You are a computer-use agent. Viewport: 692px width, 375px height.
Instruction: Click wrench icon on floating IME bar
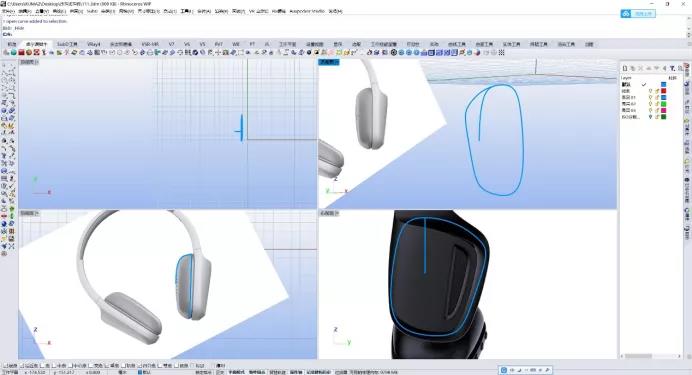point(548,370)
